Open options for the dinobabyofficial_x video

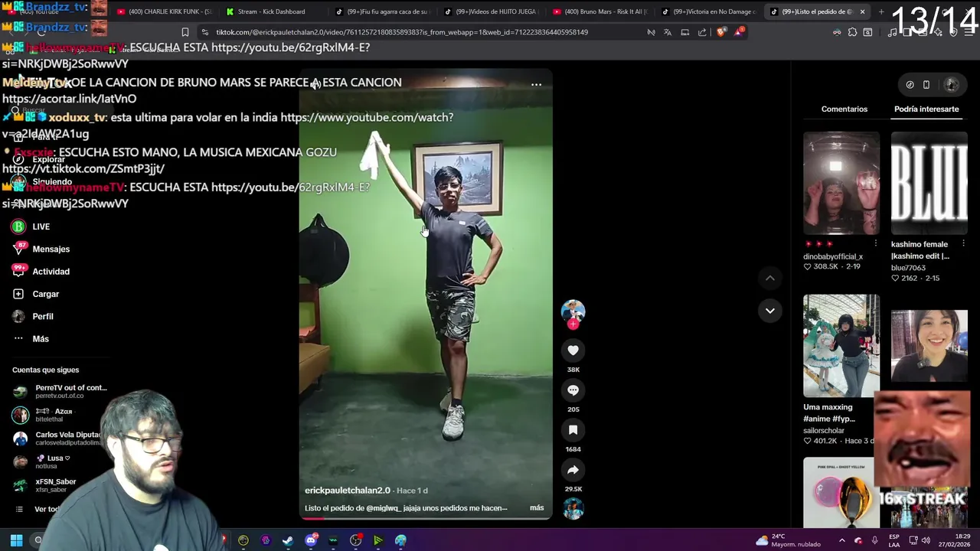(x=876, y=244)
